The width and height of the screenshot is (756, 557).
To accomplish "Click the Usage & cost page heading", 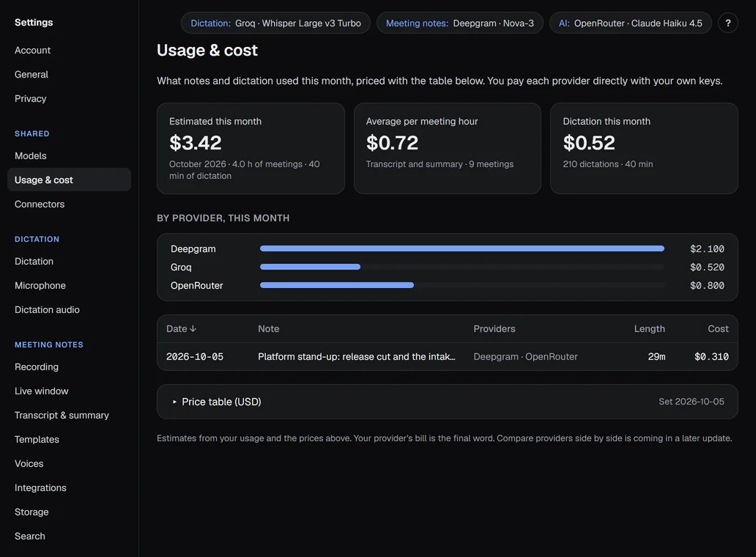I will pyautogui.click(x=207, y=50).
